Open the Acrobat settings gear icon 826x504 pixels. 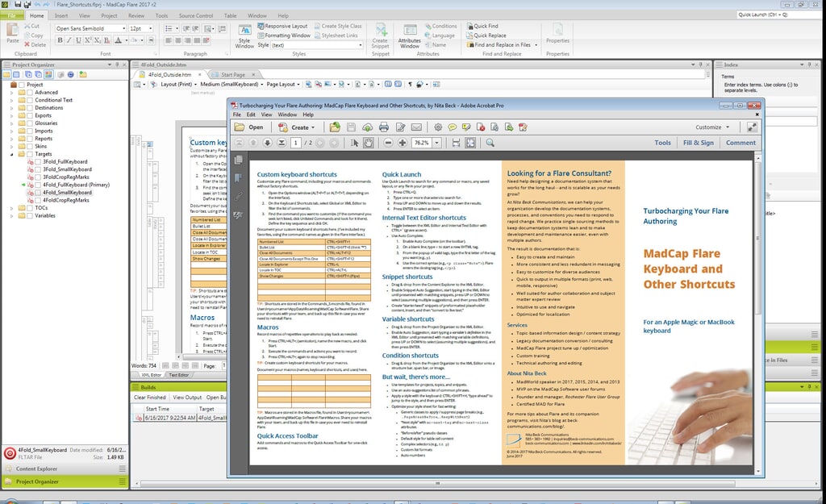438,127
